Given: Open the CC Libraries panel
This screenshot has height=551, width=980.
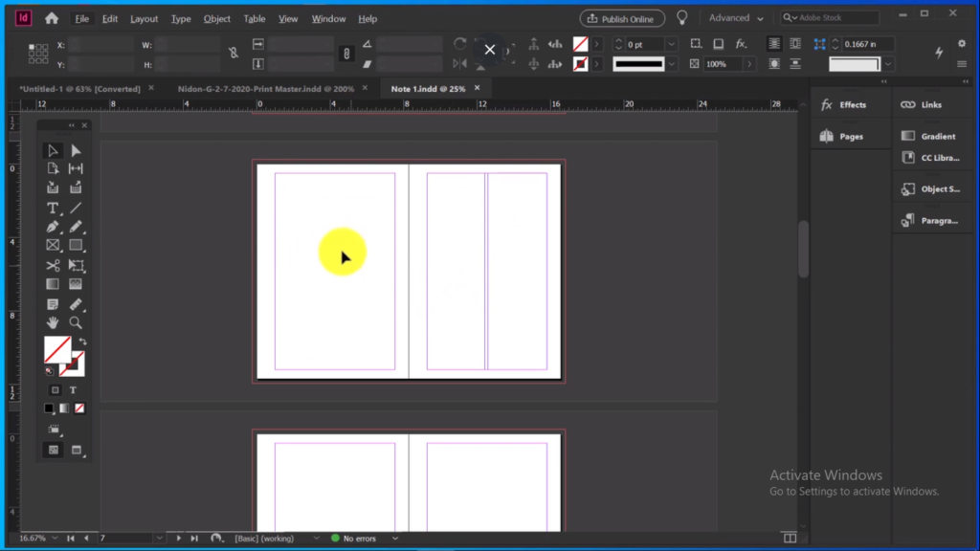Looking at the screenshot, I should pos(931,158).
